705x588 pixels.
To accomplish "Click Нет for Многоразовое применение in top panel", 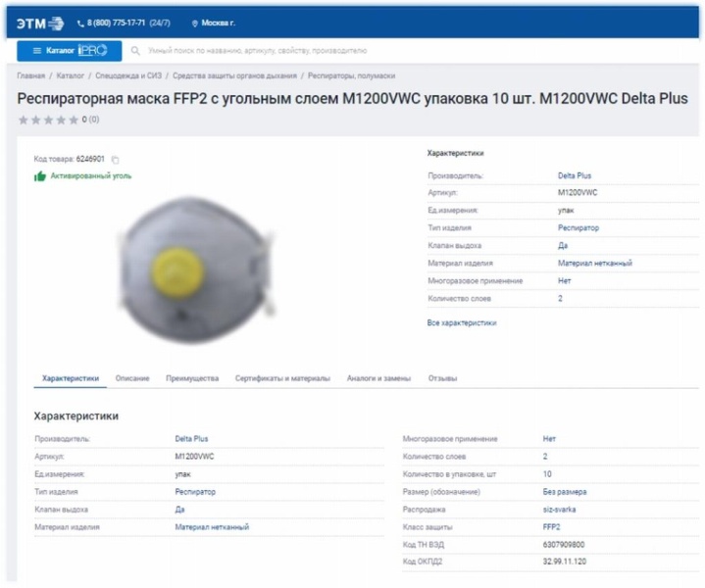I will point(564,281).
